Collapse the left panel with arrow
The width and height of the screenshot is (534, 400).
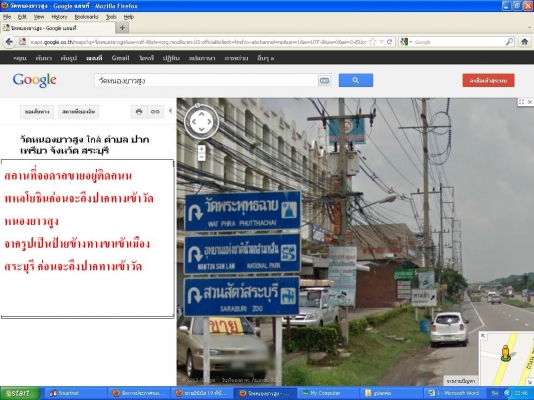click(170, 111)
